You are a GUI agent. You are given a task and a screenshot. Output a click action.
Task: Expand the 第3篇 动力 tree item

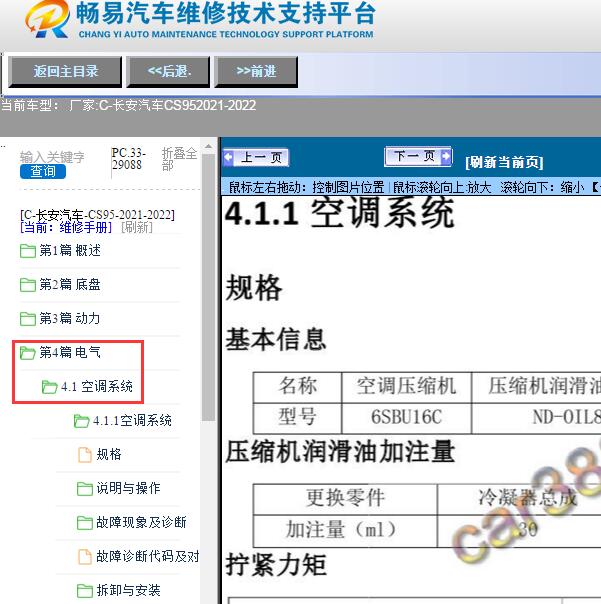point(70,319)
